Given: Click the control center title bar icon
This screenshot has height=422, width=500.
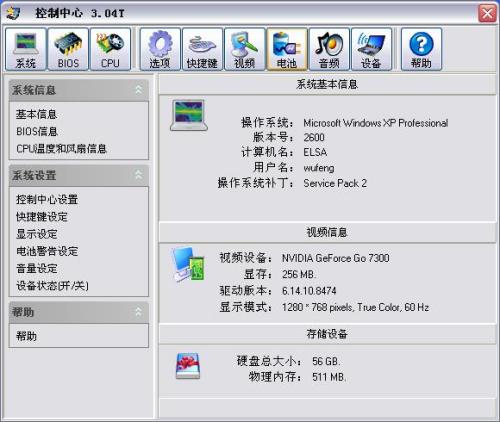Looking at the screenshot, I should click(13, 13).
